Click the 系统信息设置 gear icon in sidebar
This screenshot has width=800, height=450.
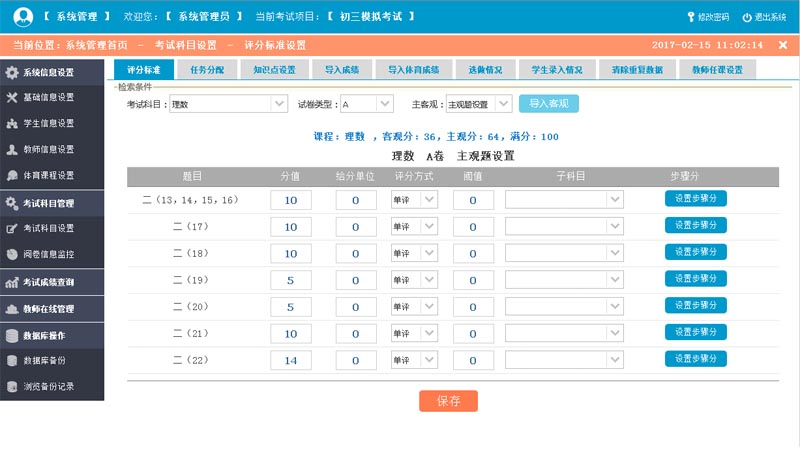point(12,73)
